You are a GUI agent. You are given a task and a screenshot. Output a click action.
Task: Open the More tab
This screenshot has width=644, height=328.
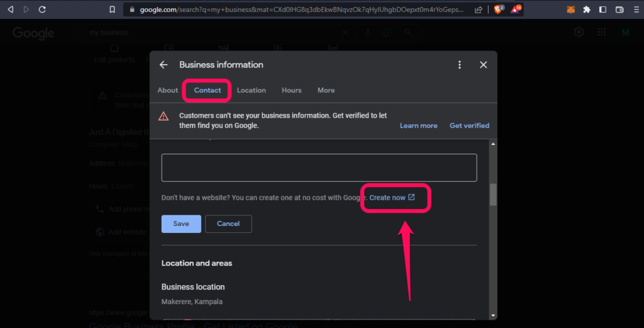click(x=326, y=91)
